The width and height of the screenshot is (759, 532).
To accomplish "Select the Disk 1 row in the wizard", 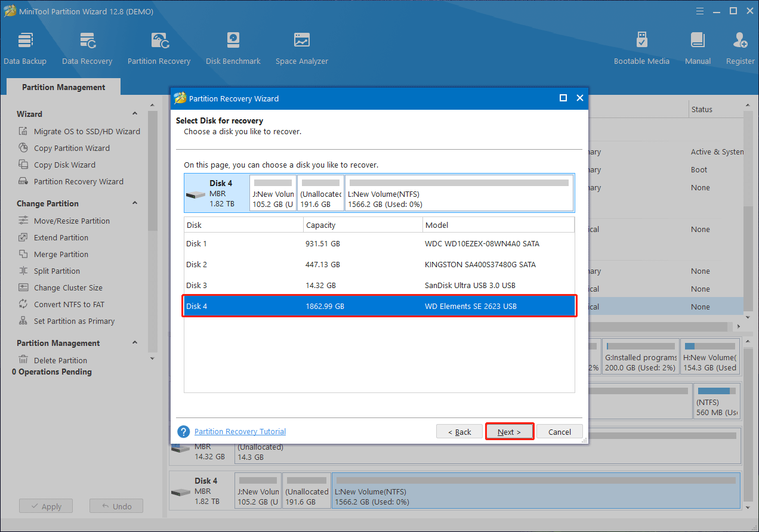I will [x=379, y=243].
